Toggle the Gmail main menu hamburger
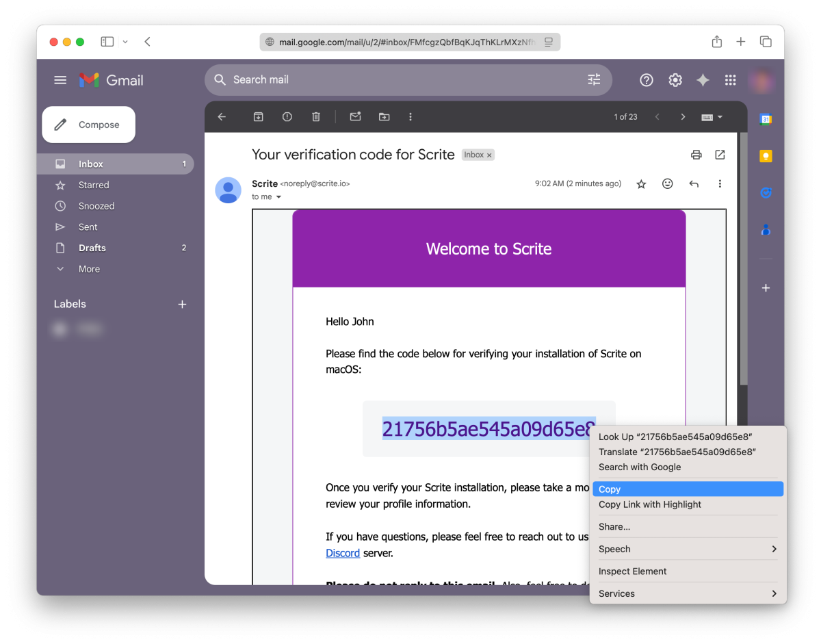The image size is (821, 644). 60,80
